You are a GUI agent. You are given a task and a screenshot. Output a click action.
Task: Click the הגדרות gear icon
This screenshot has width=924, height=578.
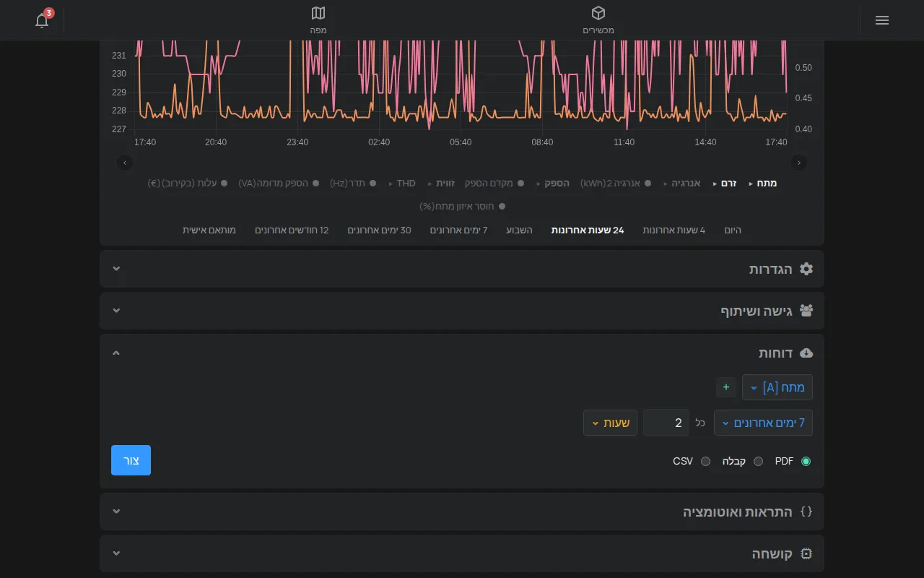(x=806, y=269)
